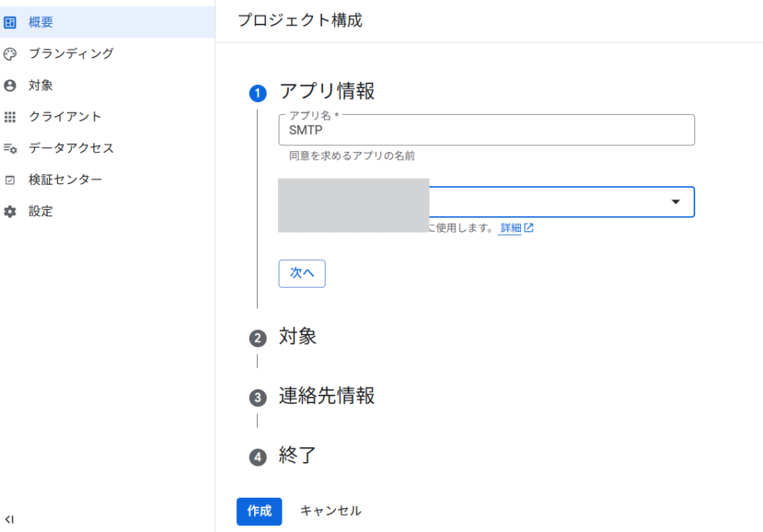Image resolution: width=763 pixels, height=532 pixels.
Task: Expand step 2 対象 section
Action: pyautogui.click(x=297, y=337)
